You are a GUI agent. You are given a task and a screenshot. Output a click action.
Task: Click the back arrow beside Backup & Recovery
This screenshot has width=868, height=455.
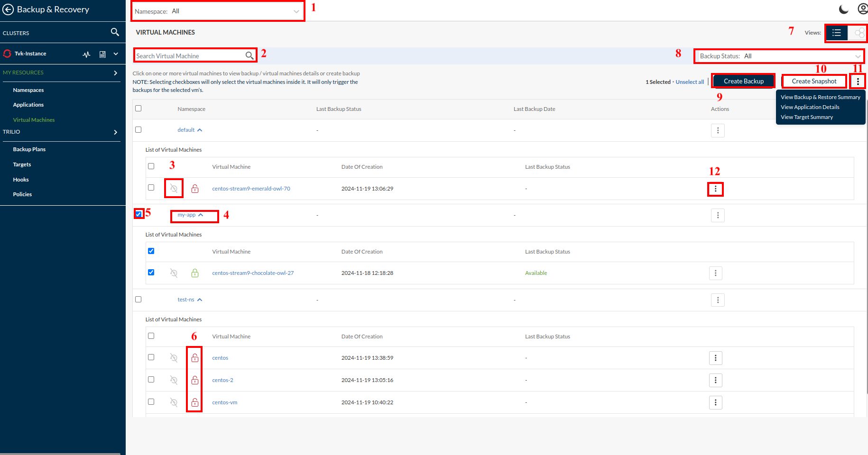8,9
